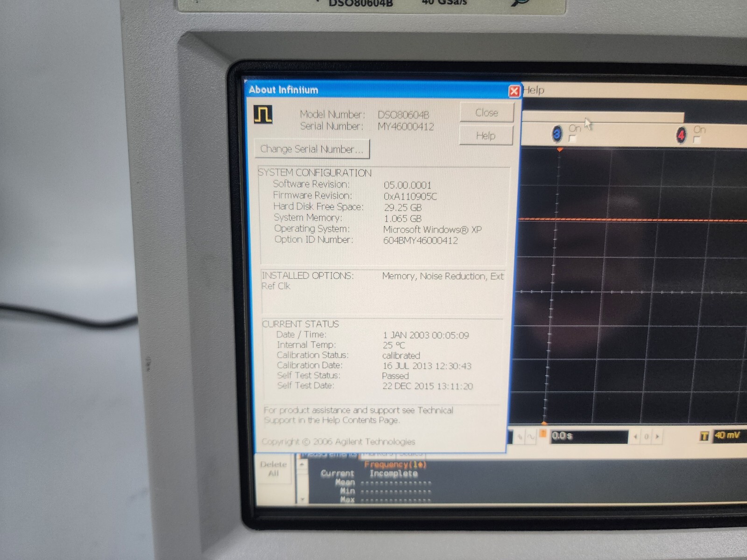Click the left arrow next to position field
The height and width of the screenshot is (560, 747).
[635, 437]
